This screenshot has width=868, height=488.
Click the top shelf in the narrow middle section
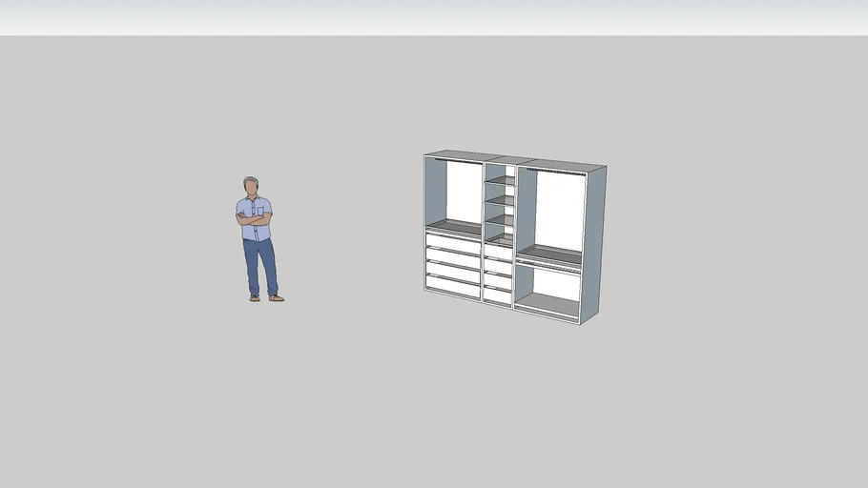point(499,180)
